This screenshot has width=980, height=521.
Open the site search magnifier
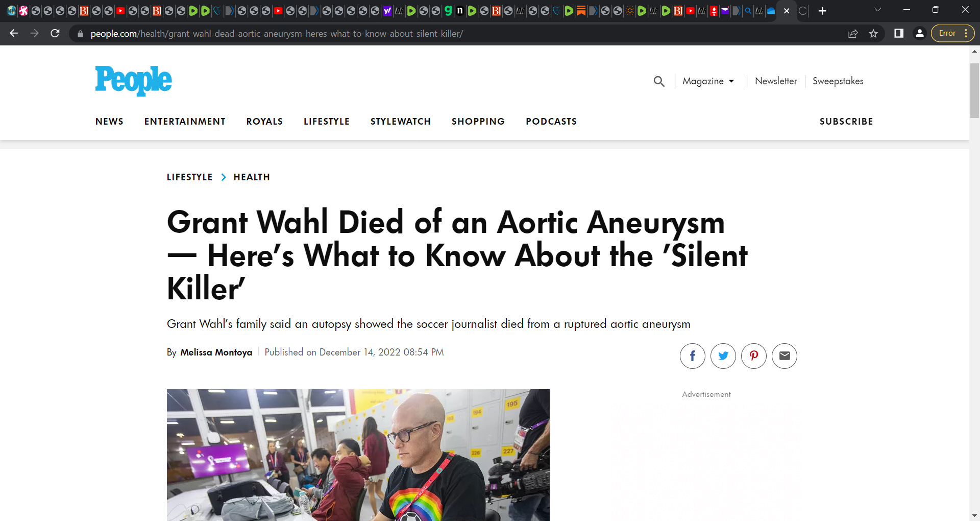pos(659,81)
